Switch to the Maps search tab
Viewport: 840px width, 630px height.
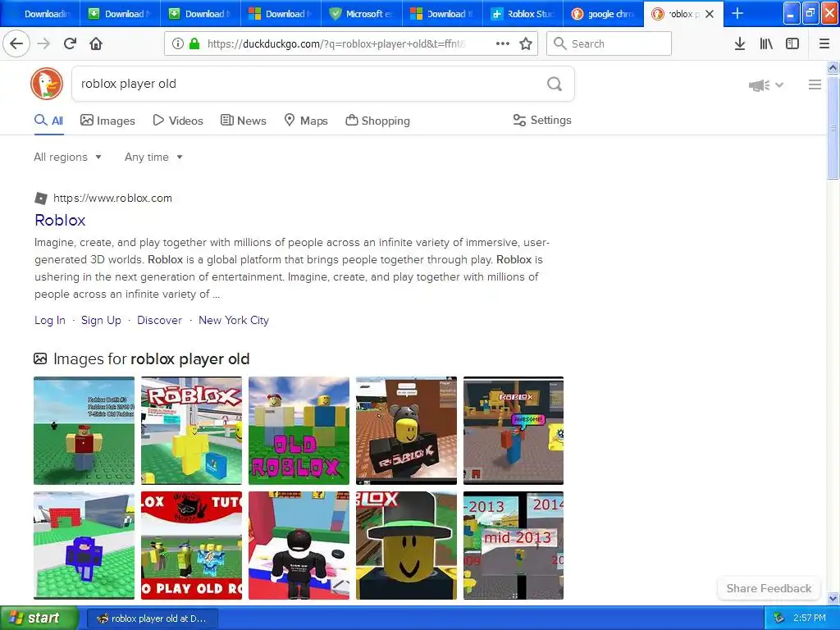[305, 121]
